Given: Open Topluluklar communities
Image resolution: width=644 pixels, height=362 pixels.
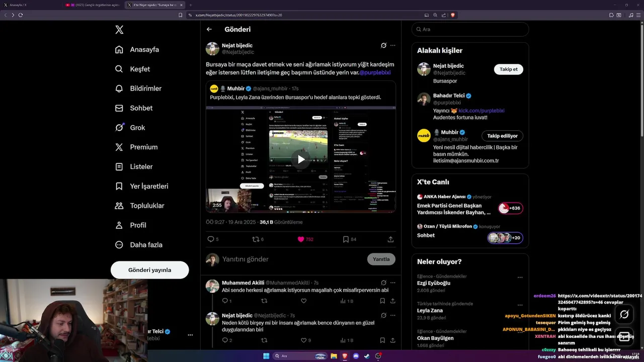Looking at the screenshot, I should click(139, 206).
